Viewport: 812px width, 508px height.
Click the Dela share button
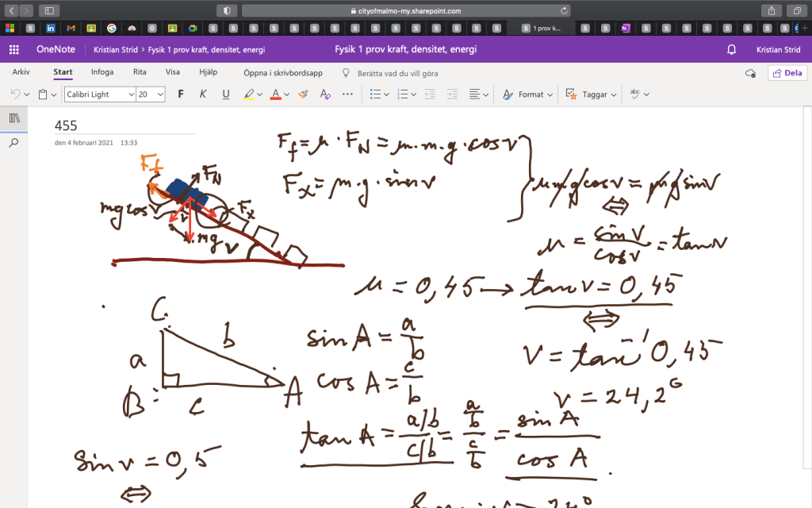787,72
